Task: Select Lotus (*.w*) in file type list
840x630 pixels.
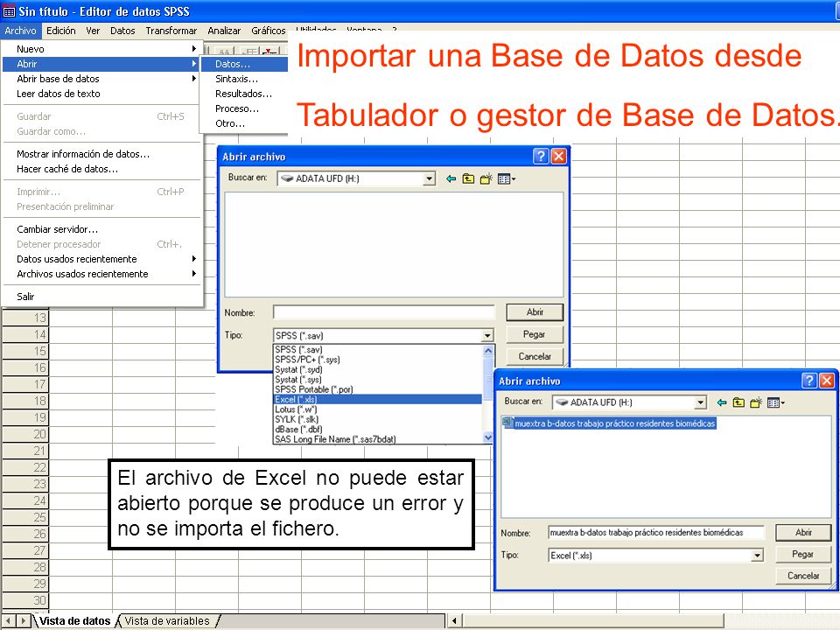Action: coord(378,409)
